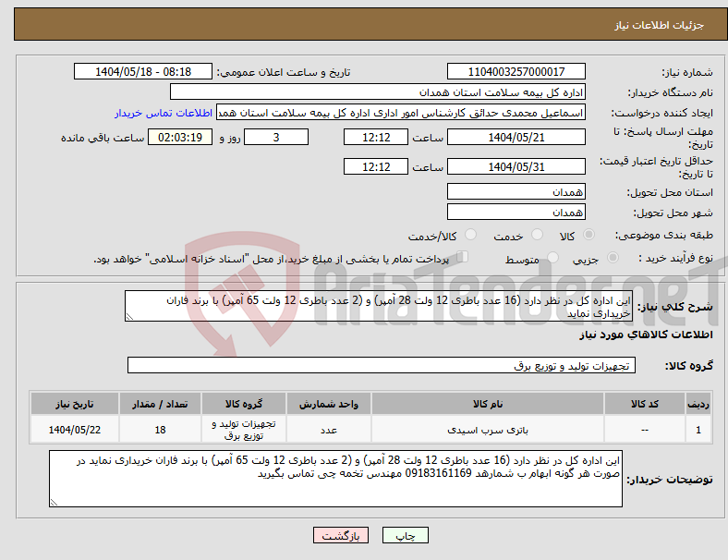Click the گروه کالا field تجهیزات تولید و توزیع برق
The width and height of the screenshot is (728, 560).
(382, 365)
